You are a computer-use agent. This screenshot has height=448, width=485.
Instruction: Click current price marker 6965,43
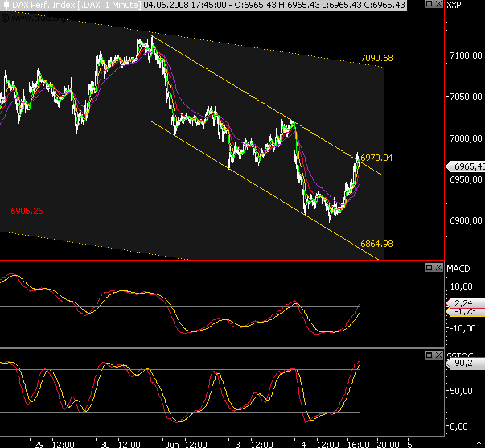[466, 166]
